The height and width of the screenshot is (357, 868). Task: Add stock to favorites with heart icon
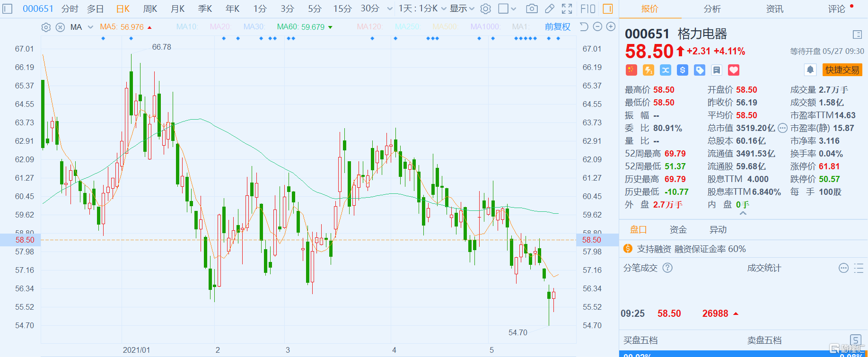[734, 70]
